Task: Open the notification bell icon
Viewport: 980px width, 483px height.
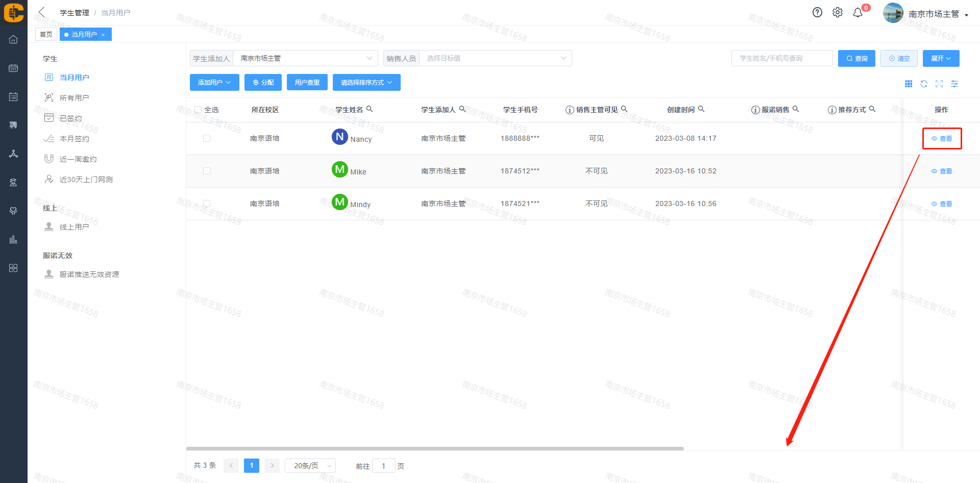Action: click(858, 13)
